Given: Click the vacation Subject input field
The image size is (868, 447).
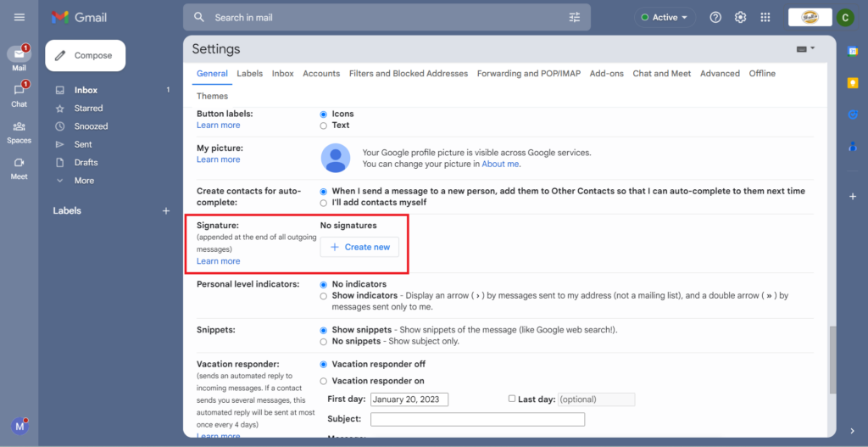Looking at the screenshot, I should point(477,419).
